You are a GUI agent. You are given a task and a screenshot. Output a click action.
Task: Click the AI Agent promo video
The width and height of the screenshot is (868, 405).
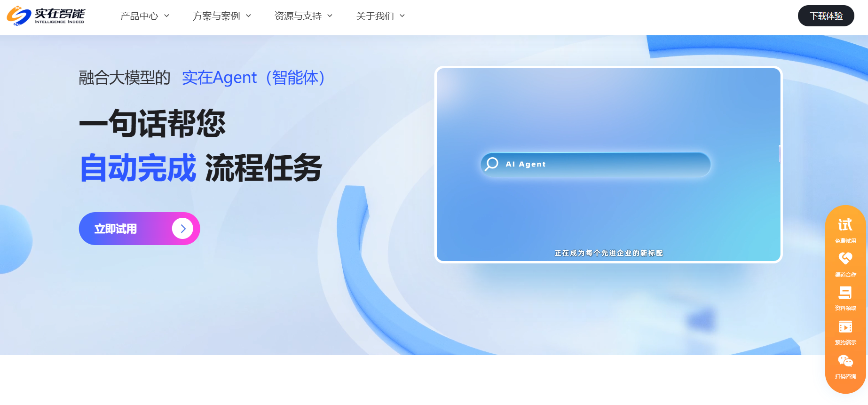point(608,165)
